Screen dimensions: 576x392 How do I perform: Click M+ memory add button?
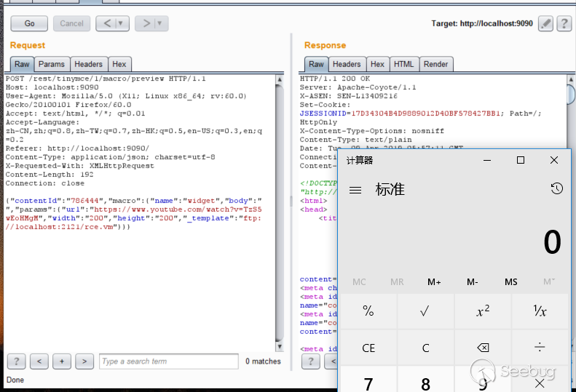pyautogui.click(x=435, y=281)
